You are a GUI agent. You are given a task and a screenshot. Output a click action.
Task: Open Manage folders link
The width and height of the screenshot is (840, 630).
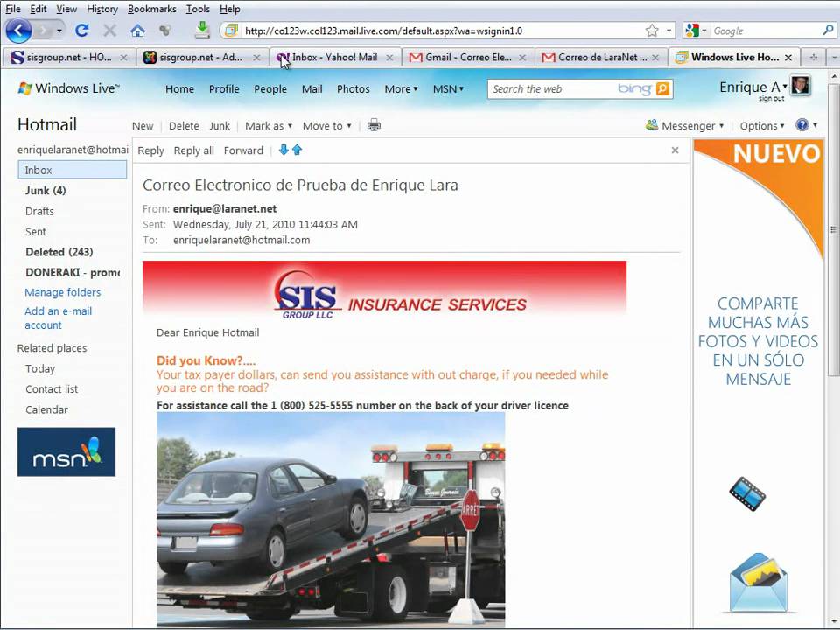(x=63, y=292)
